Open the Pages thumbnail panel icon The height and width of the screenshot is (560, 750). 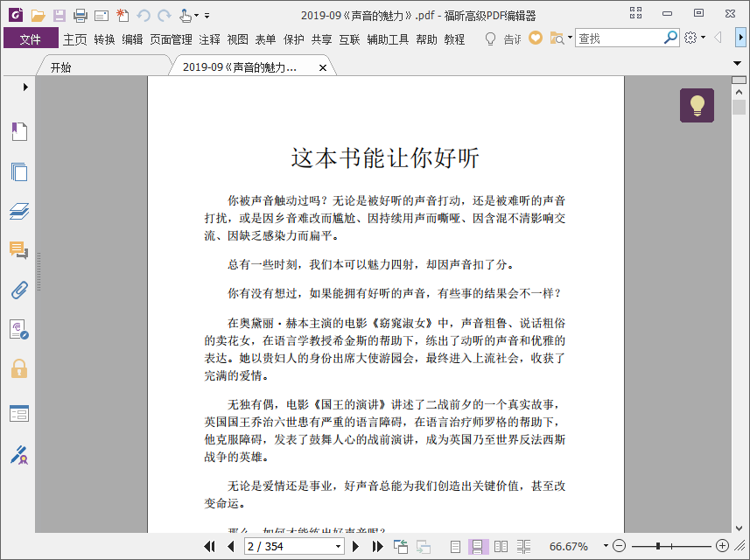19,171
